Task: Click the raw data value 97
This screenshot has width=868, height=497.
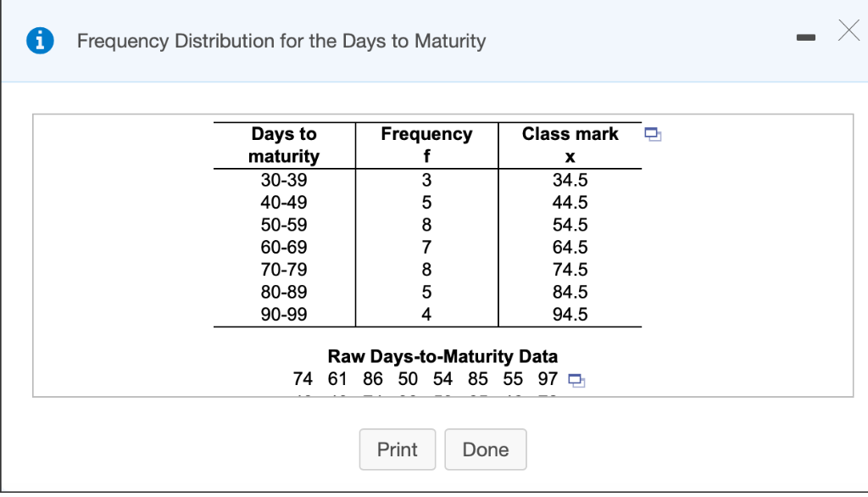Action: (548, 379)
